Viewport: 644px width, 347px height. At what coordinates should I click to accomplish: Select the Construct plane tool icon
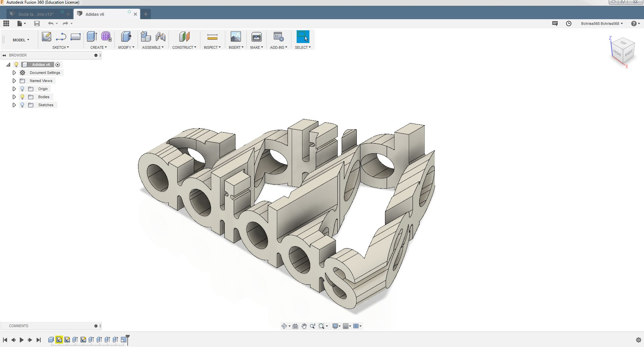(184, 37)
